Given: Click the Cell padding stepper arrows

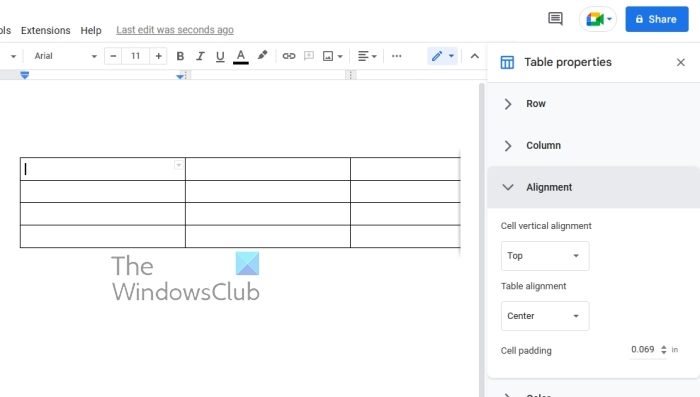Looking at the screenshot, I should 664,350.
